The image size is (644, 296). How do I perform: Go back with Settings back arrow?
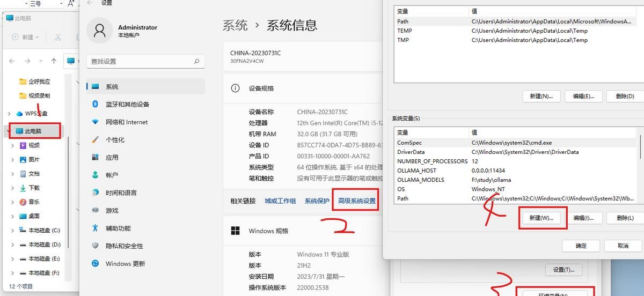90,3
